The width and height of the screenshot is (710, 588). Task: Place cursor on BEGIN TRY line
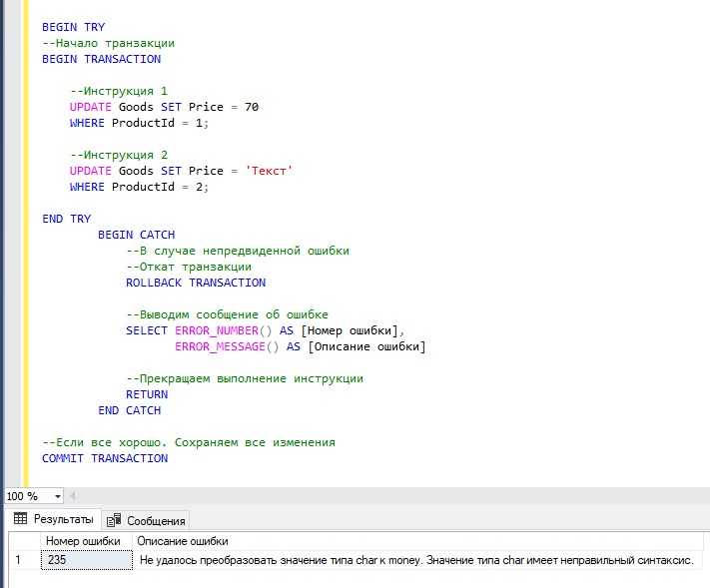coord(73,27)
